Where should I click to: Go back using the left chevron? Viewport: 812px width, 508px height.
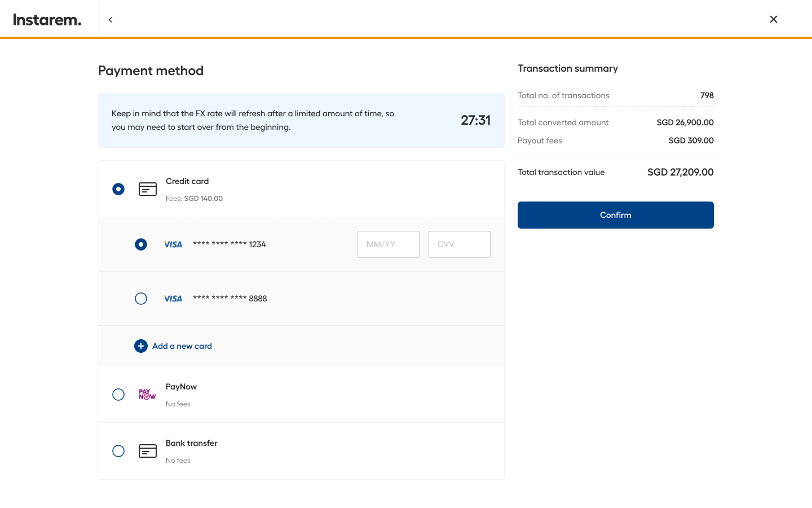[111, 20]
